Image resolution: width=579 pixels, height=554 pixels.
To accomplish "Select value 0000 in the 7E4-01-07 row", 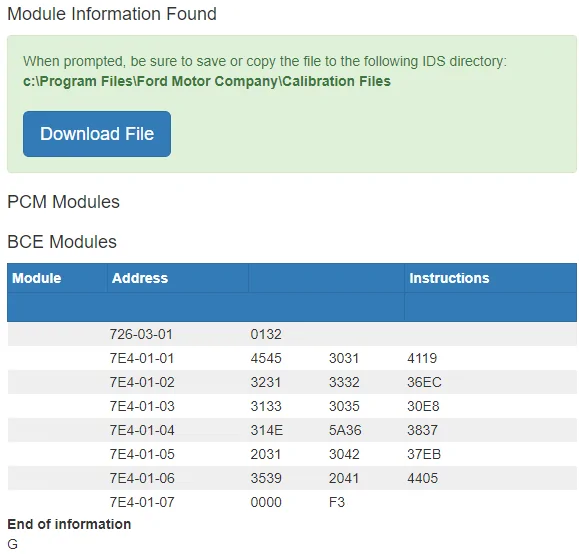I will click(266, 502).
